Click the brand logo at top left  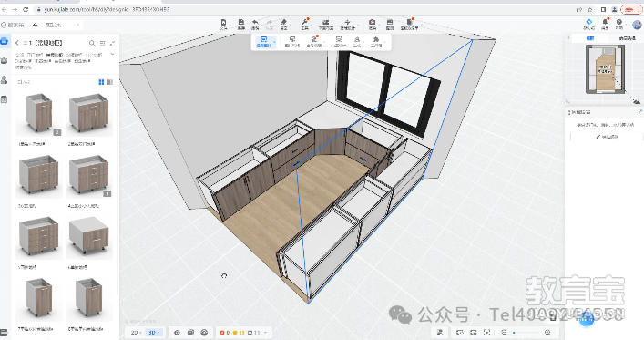(13, 26)
